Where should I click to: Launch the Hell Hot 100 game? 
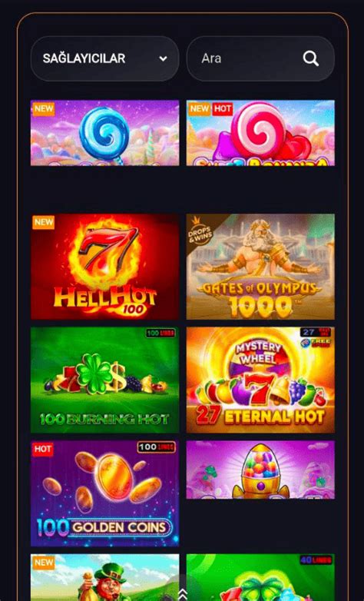pos(104,267)
